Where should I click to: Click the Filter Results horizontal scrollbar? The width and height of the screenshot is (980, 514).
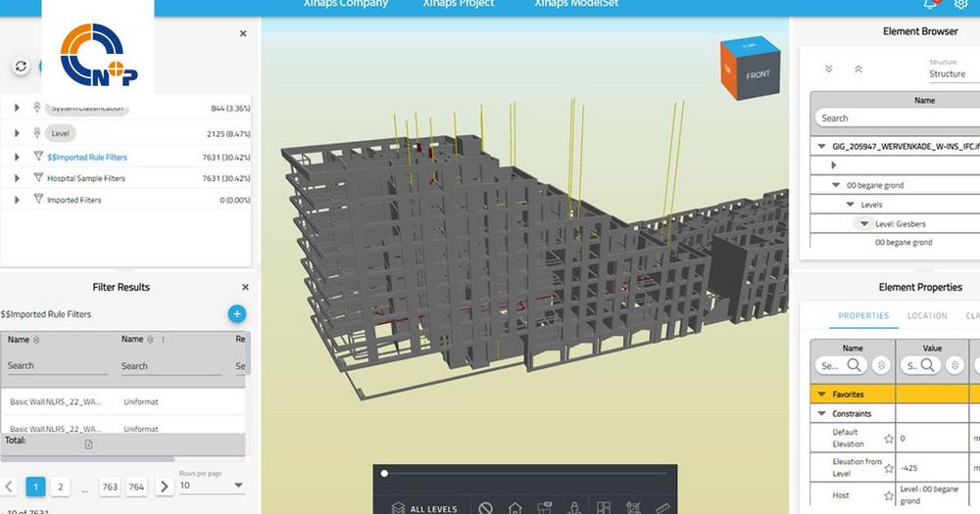click(87, 459)
